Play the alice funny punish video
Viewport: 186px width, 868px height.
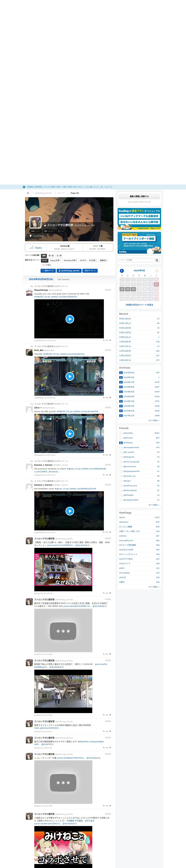[70, 434]
